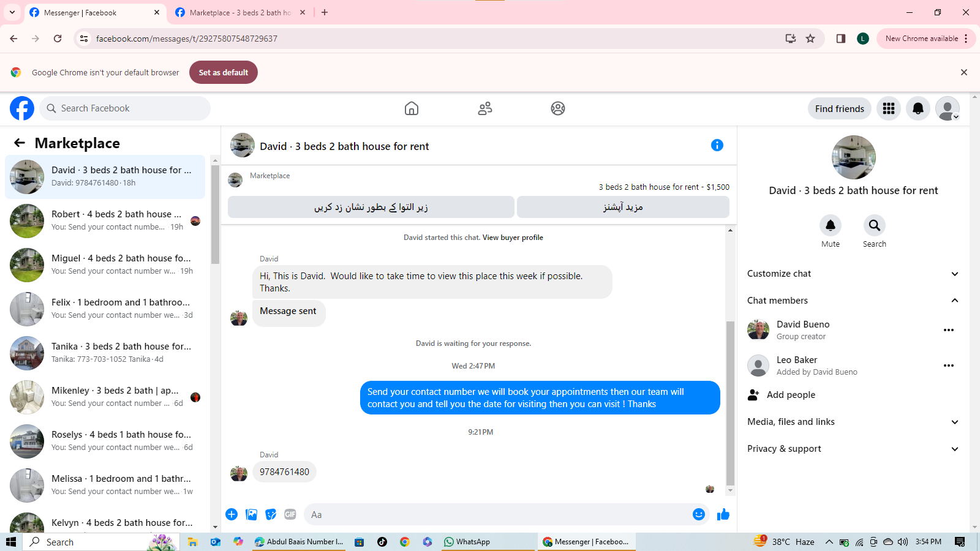Click the Urdu more options button
This screenshot has width=980, height=551.
coord(623,207)
